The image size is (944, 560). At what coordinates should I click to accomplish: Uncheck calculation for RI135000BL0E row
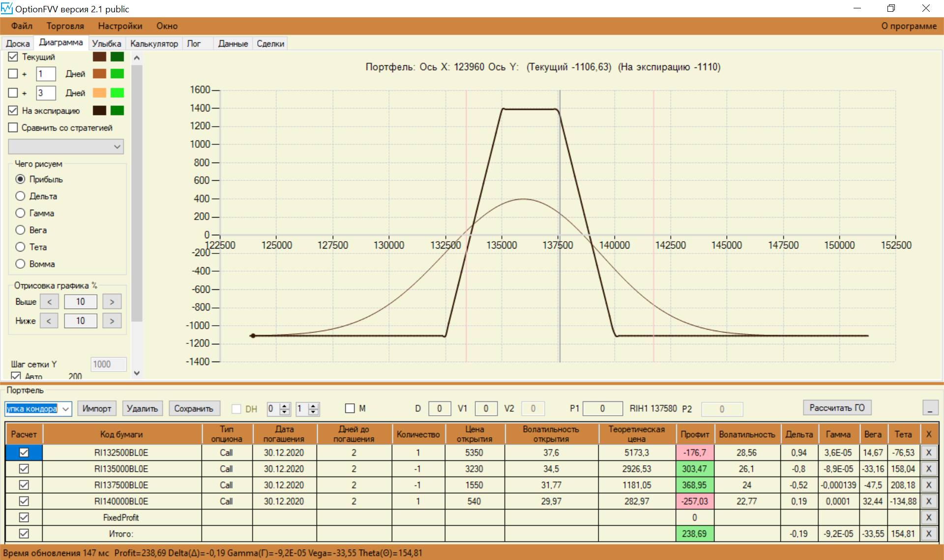[24, 469]
